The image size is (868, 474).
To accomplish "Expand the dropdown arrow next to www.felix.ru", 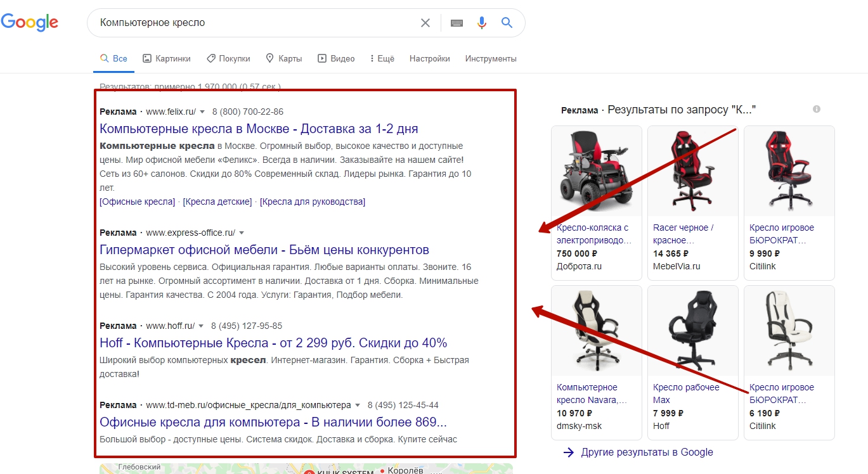I will coord(202,112).
